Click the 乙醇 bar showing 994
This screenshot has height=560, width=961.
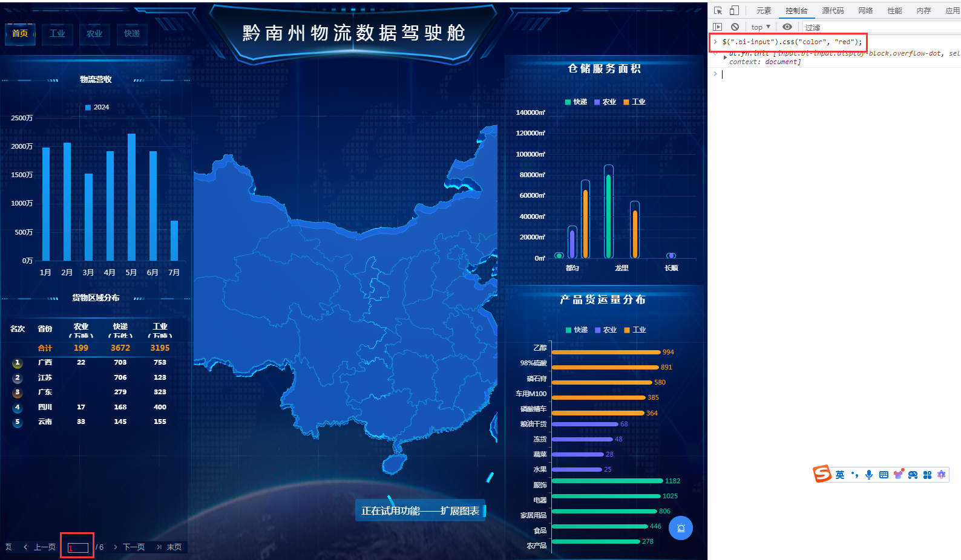pyautogui.click(x=606, y=352)
